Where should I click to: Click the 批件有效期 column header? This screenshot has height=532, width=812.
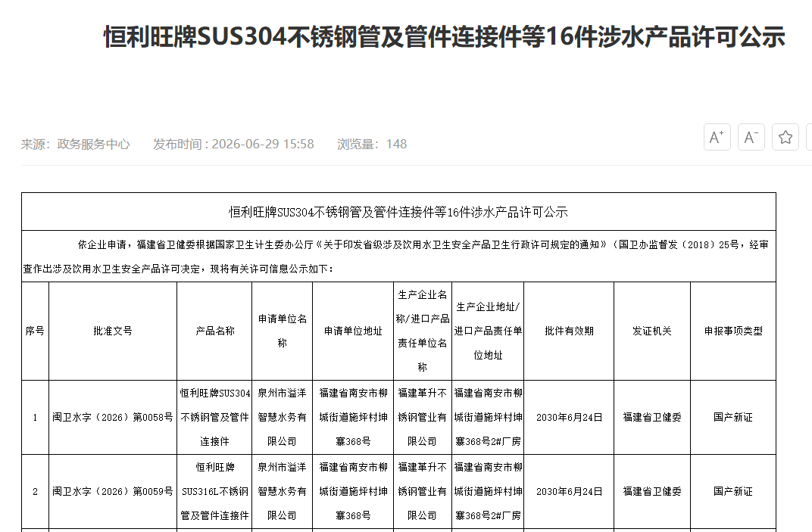pos(569,331)
